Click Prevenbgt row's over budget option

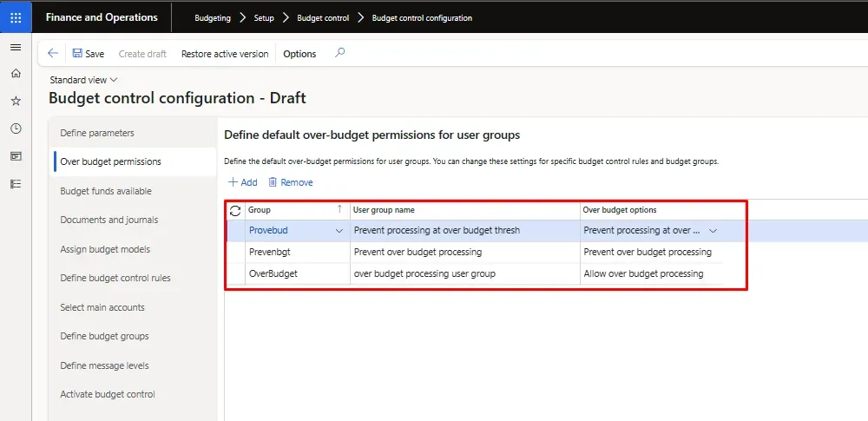pos(652,253)
